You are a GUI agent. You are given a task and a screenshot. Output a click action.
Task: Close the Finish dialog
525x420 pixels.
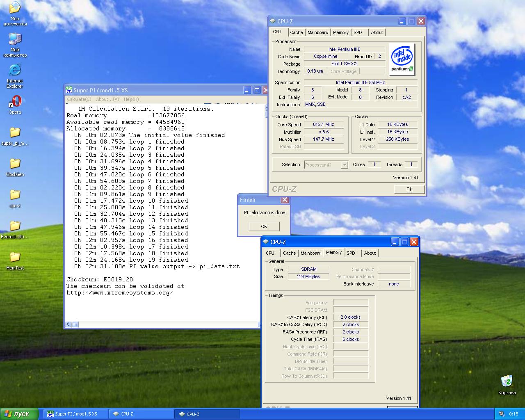[x=285, y=200]
